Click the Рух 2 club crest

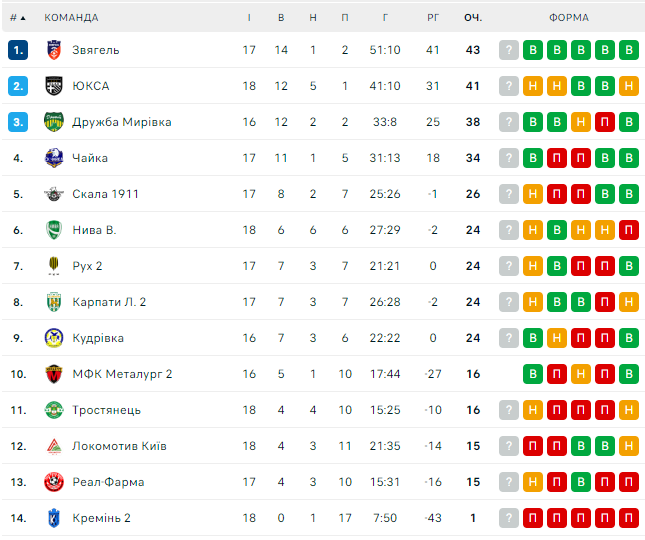[54, 266]
